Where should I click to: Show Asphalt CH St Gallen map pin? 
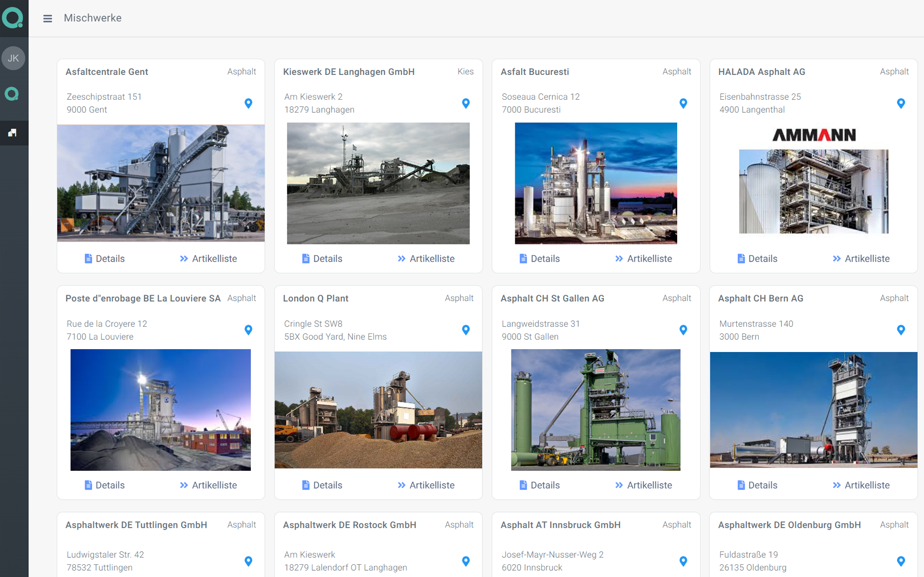pyautogui.click(x=683, y=330)
